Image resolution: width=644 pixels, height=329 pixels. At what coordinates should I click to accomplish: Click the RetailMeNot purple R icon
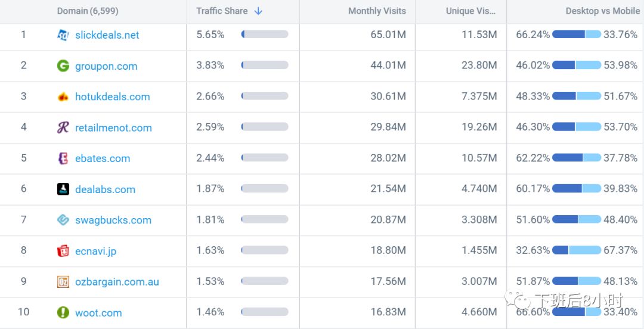coord(63,128)
